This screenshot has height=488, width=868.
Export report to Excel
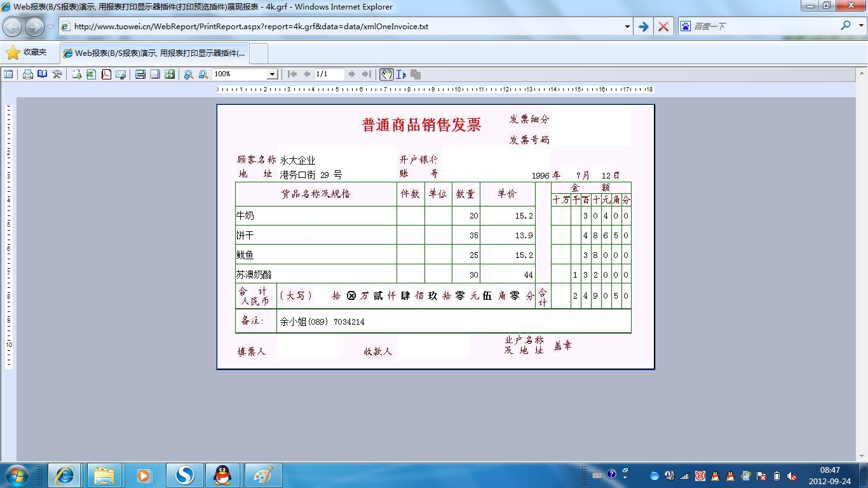click(x=91, y=74)
